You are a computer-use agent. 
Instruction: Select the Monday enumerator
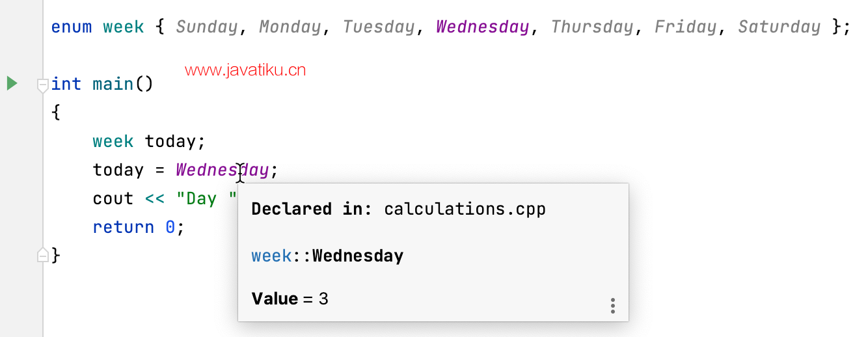pyautogui.click(x=290, y=27)
